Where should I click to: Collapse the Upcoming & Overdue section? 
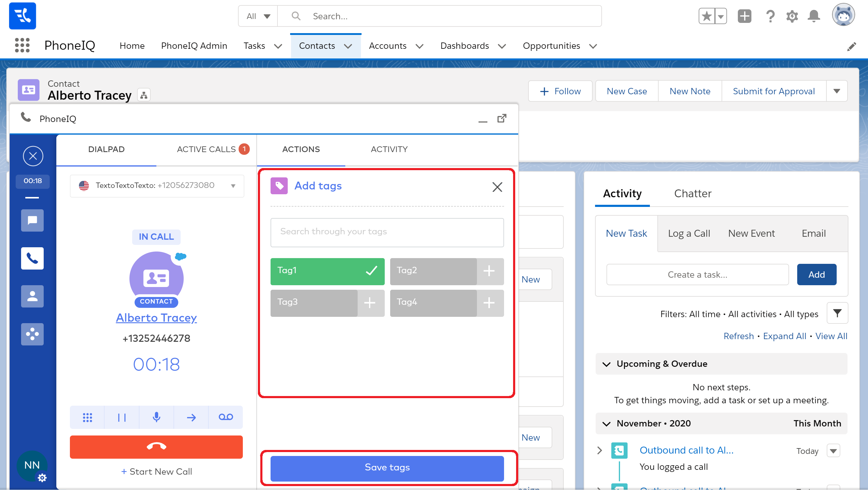pos(606,364)
